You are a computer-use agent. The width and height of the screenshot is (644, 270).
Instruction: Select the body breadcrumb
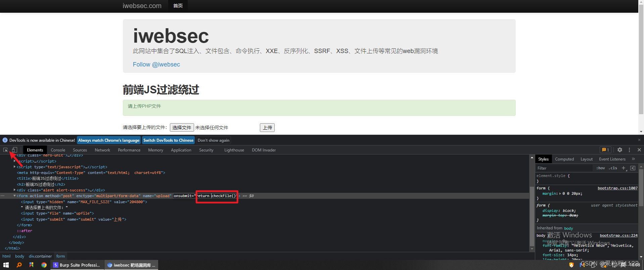click(x=20, y=256)
